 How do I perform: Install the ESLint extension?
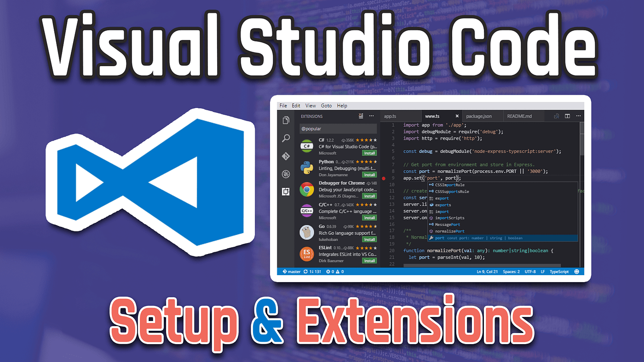point(369,261)
